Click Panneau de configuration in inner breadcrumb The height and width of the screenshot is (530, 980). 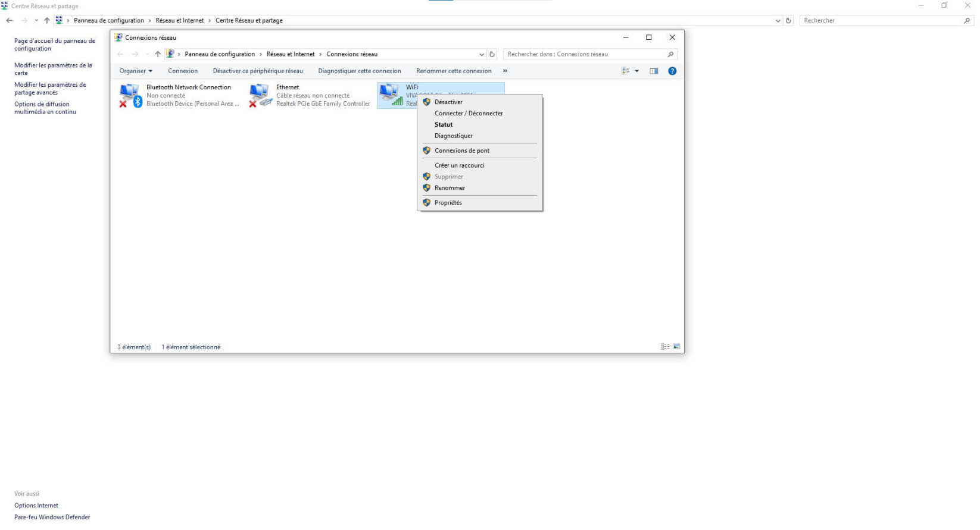[220, 54]
